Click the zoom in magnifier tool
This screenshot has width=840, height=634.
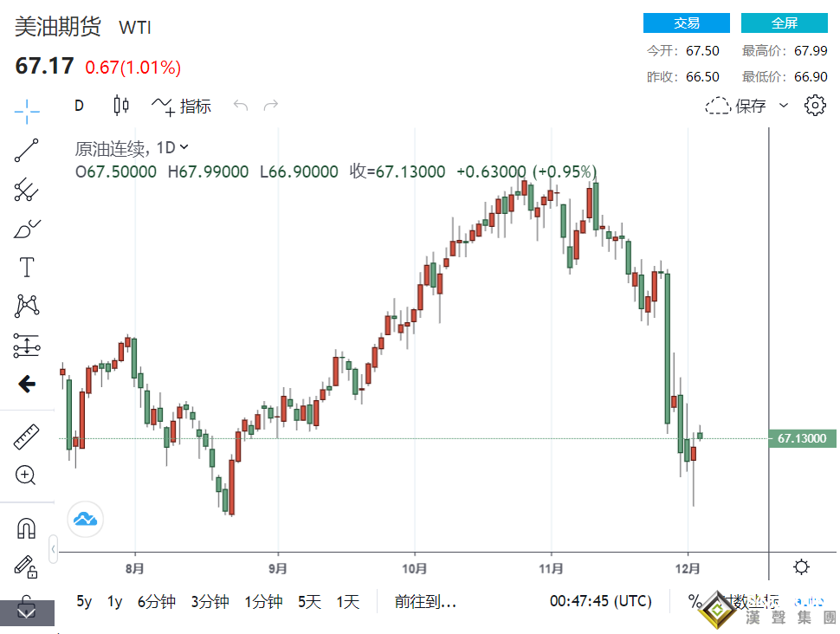point(27,475)
